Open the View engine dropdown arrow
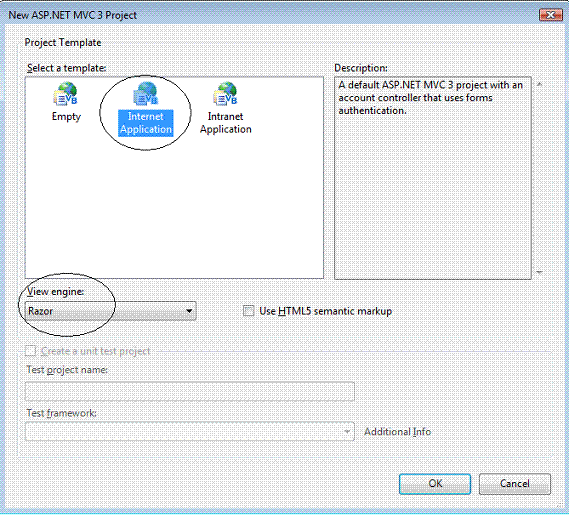The width and height of the screenshot is (569, 516). point(189,311)
